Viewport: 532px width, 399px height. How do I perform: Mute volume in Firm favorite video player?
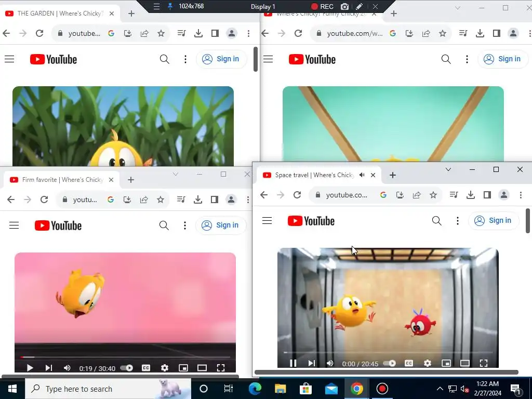67,368
